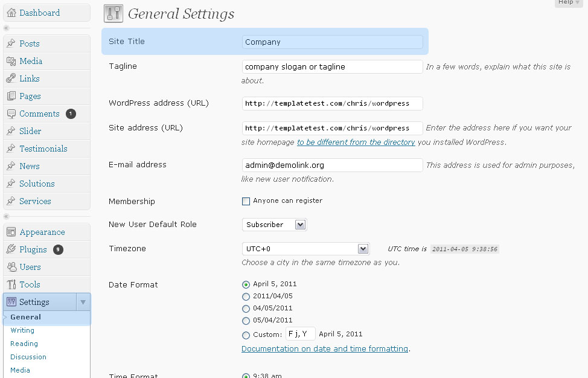588x378 pixels.
Task: Enable the Anyone can register checkbox
Action: coord(246,201)
